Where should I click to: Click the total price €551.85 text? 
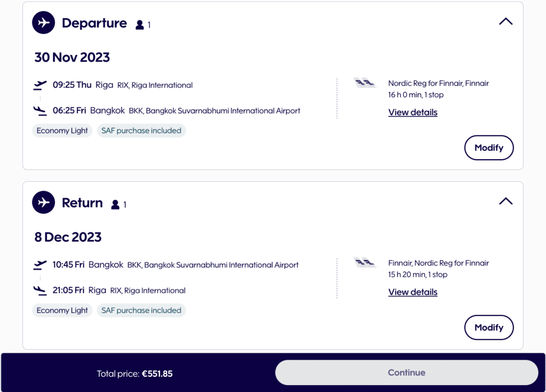(x=157, y=374)
